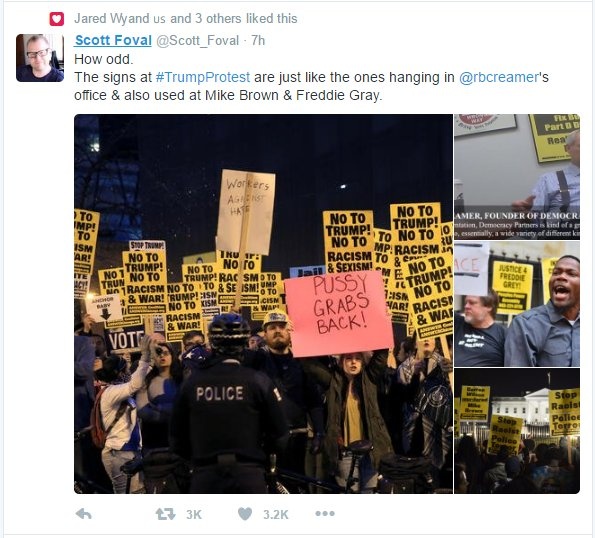Screen dimensions: 595x538
Task: Open the more options ellipsis menu
Action: [325, 514]
